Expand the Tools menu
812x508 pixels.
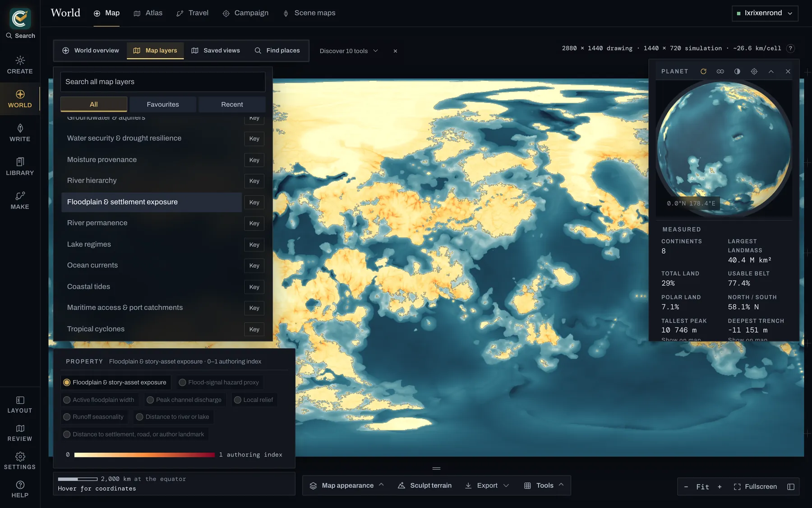point(544,486)
